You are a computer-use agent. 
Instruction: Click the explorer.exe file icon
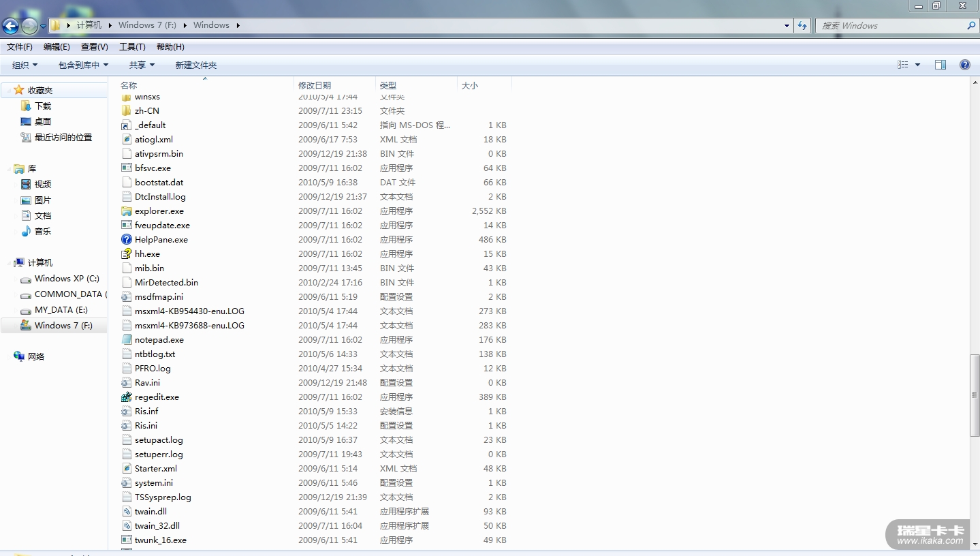126,211
